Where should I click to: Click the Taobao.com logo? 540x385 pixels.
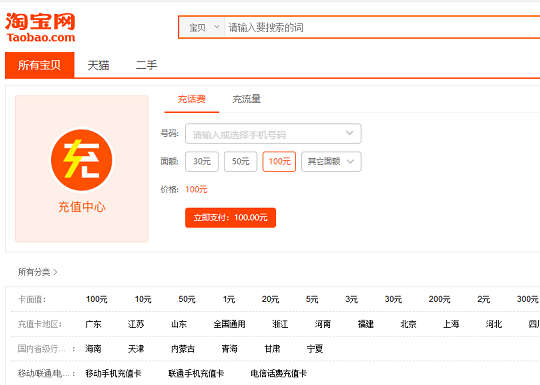(40, 28)
